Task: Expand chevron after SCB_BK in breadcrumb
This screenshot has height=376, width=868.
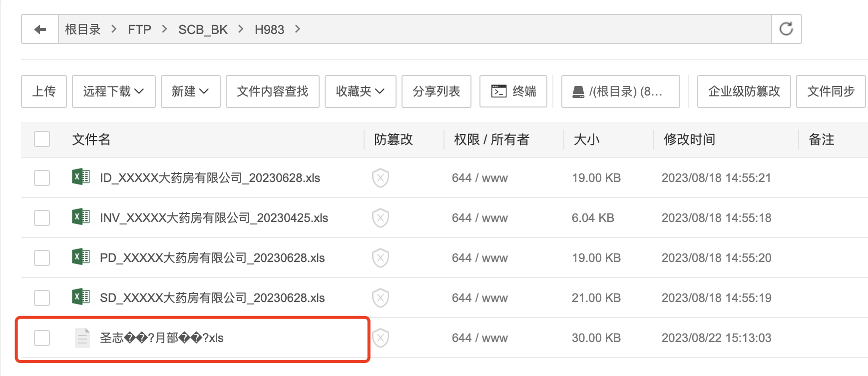Action: (241, 29)
